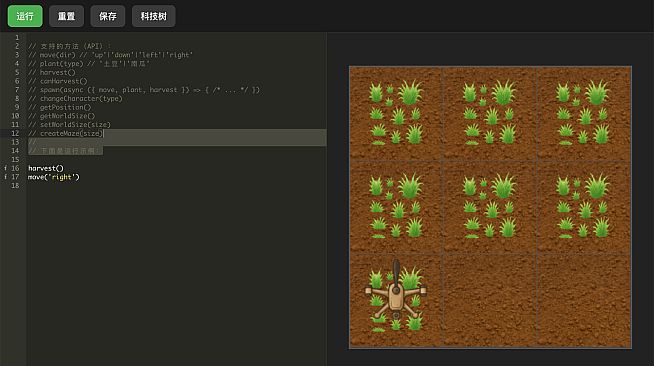Click the green 运行 run button
The image size is (654, 366).
(25, 16)
